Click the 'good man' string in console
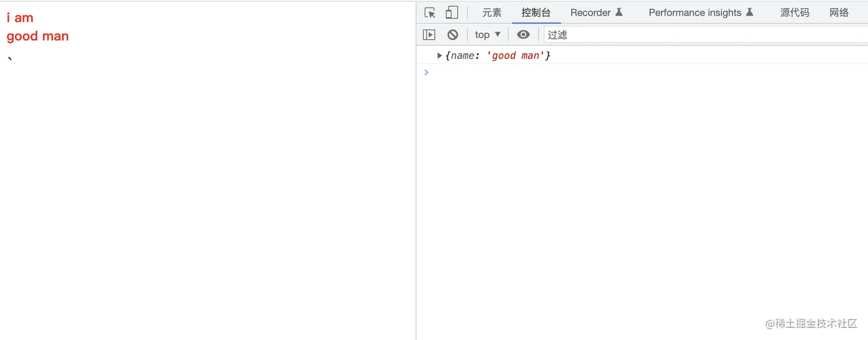The image size is (868, 340). pos(516,56)
